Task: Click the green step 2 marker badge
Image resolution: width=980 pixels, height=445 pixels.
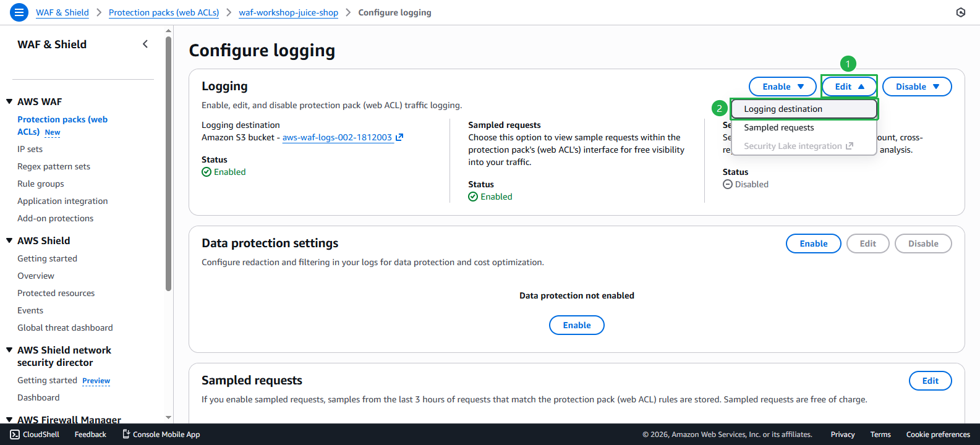Action: point(719,108)
